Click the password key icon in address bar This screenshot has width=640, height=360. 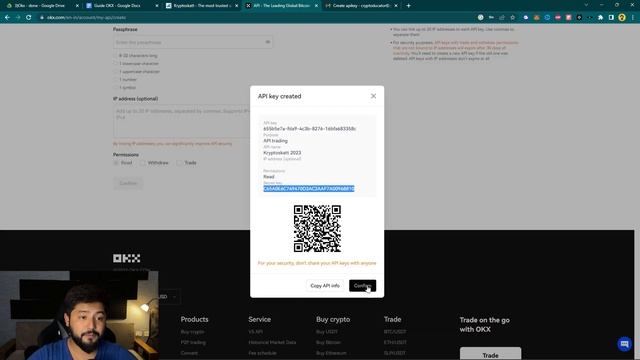point(491,18)
